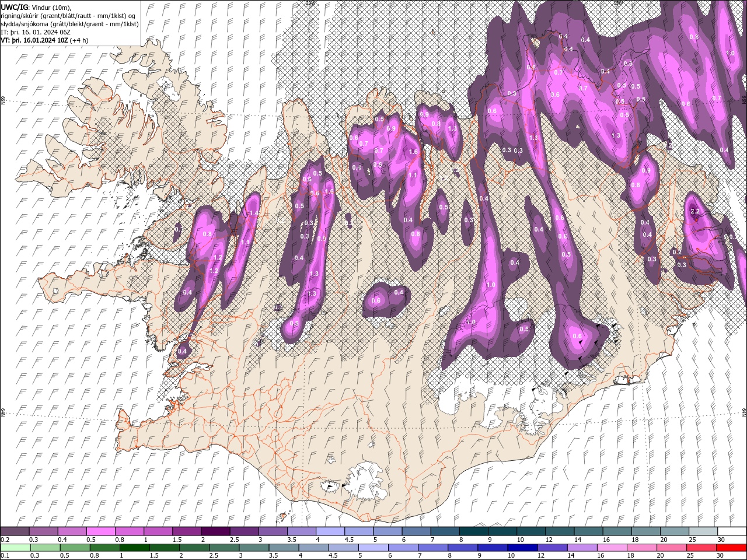Click the 2.2 snowfall value on the map

[x=695, y=212]
